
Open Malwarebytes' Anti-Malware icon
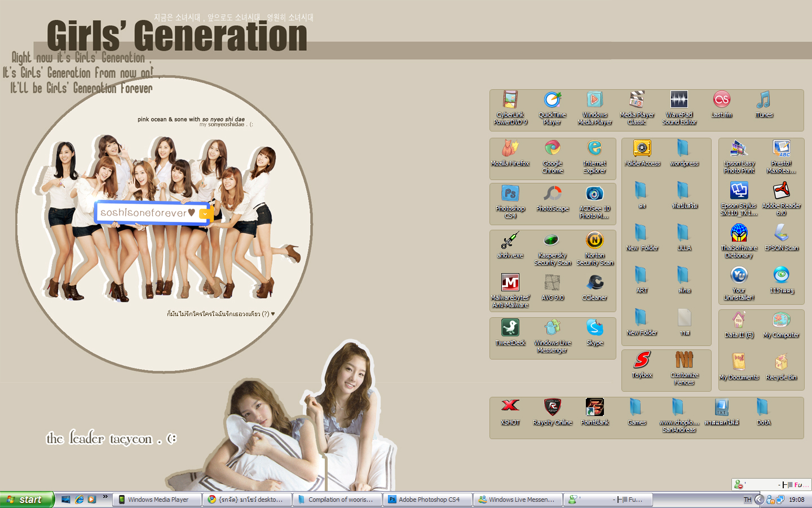[x=510, y=291]
